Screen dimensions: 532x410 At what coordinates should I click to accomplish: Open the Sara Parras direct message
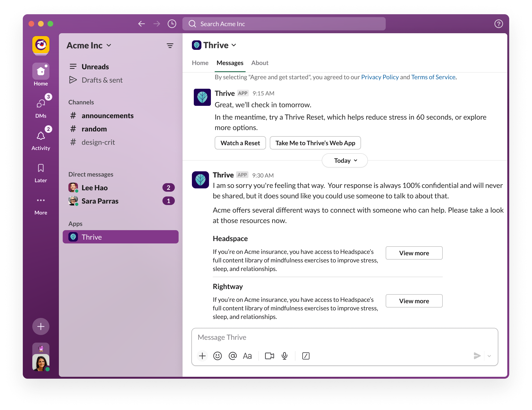point(121,201)
